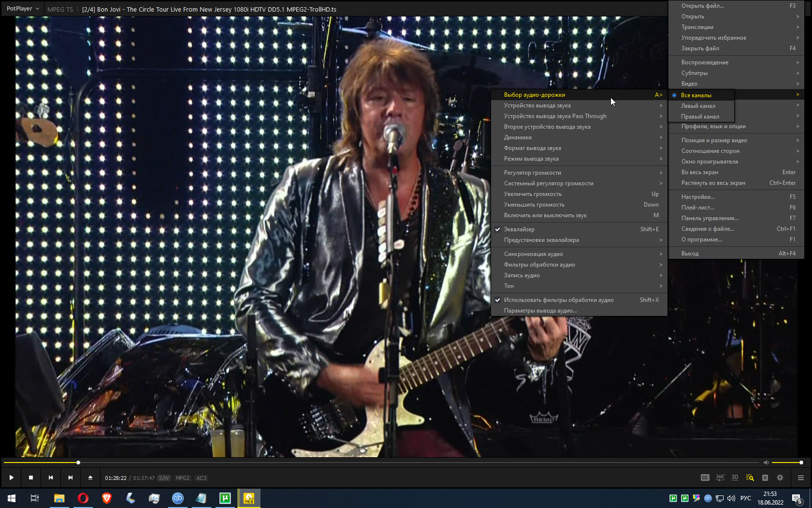Click the MPG2 video codec badge
This screenshot has width=812, height=508.
coord(183,478)
